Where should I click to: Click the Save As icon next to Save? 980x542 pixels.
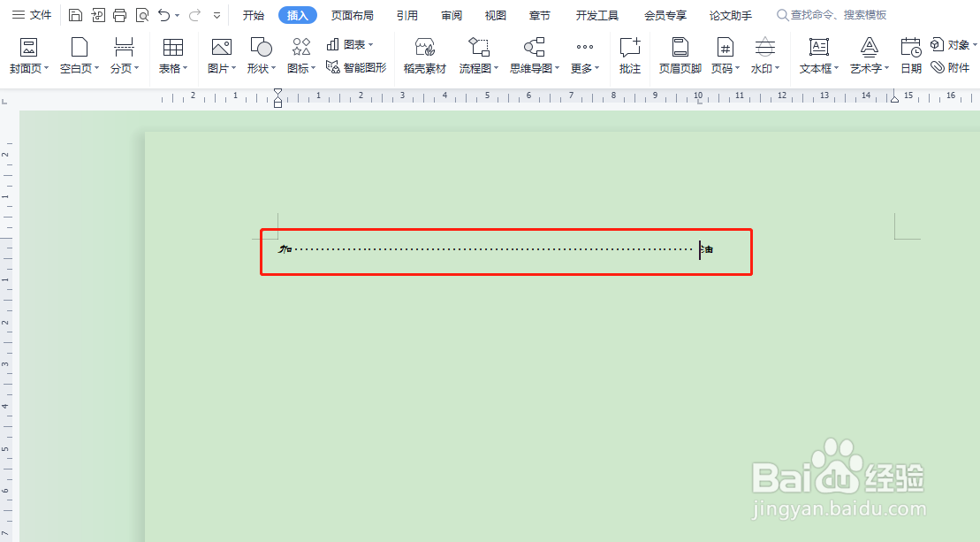97,15
